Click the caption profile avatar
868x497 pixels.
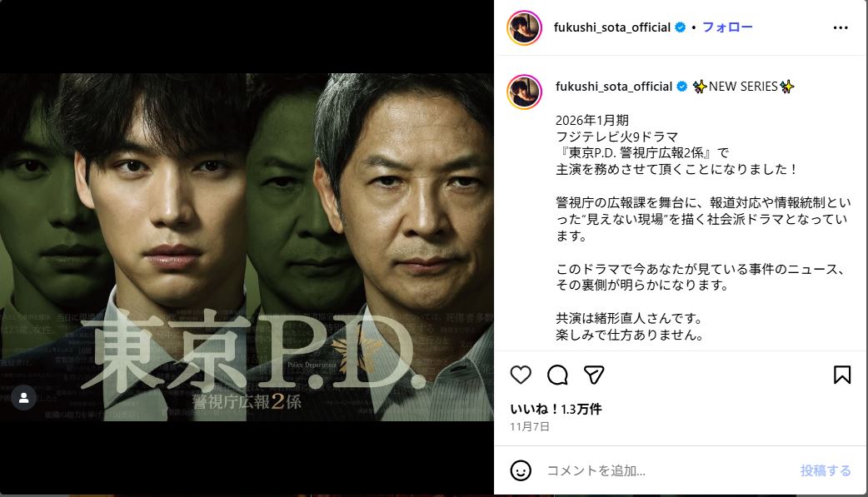[524, 92]
